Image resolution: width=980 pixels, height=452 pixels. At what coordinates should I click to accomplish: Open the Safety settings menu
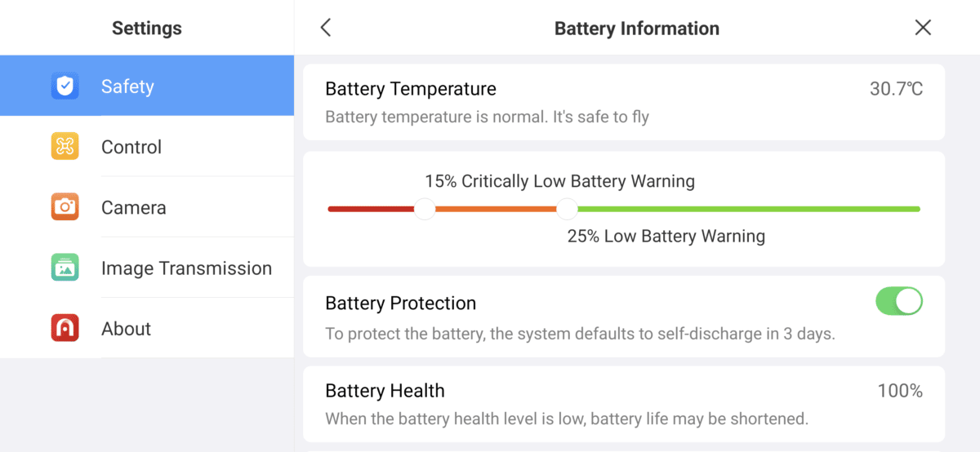click(x=147, y=86)
